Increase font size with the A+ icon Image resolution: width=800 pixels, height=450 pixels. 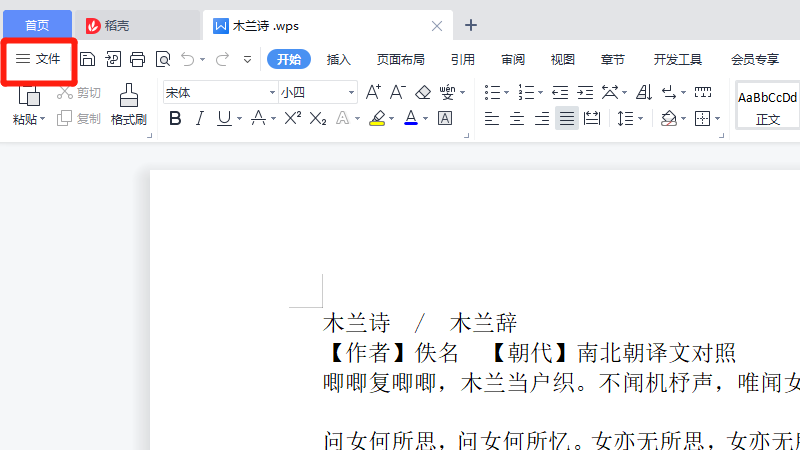click(373, 93)
